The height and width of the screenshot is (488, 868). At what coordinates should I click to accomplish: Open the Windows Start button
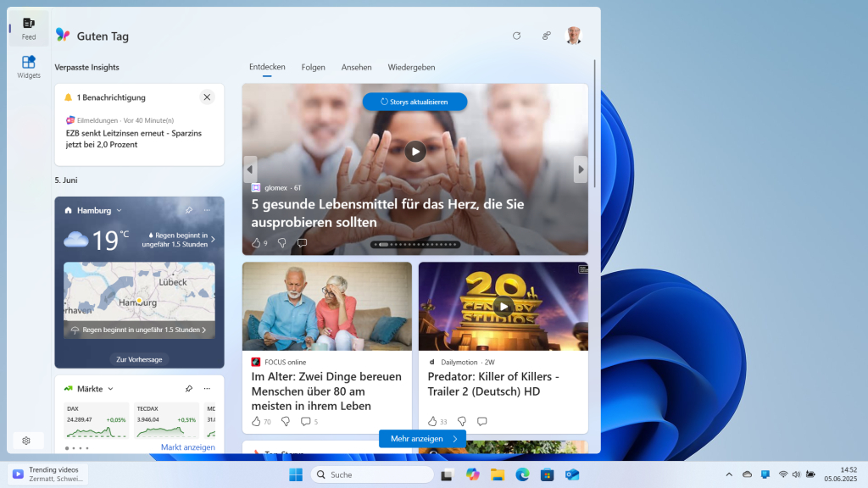click(296, 474)
